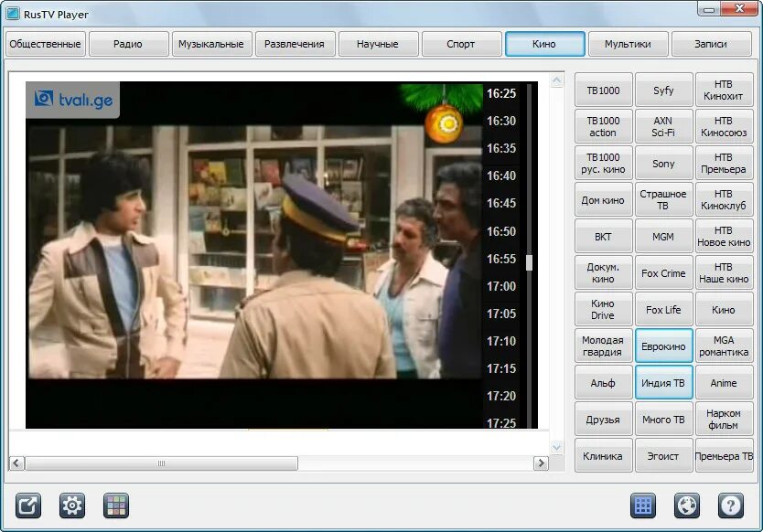763x532 pixels.
Task: Click the pop-out external window icon
Action: click(x=28, y=505)
